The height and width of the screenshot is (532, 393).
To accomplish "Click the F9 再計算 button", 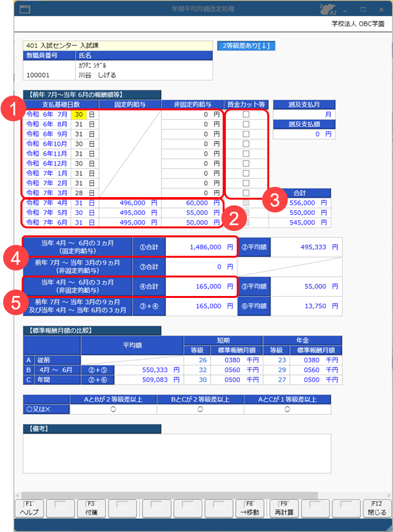I will [284, 508].
